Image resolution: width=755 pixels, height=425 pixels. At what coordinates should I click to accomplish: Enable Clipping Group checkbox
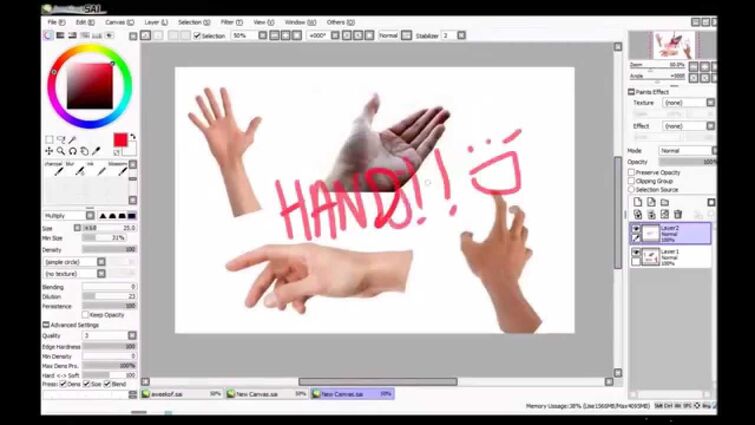click(631, 181)
